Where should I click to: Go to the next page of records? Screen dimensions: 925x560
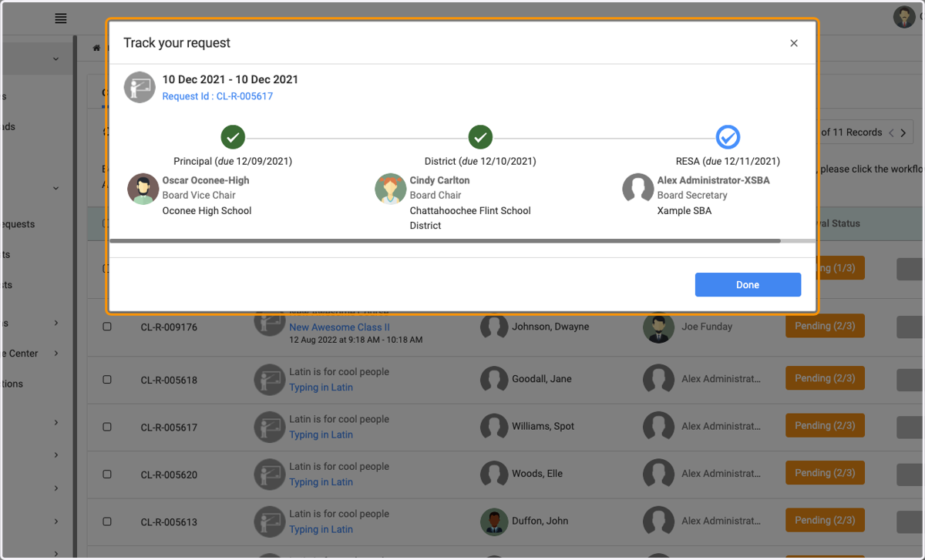click(x=903, y=132)
